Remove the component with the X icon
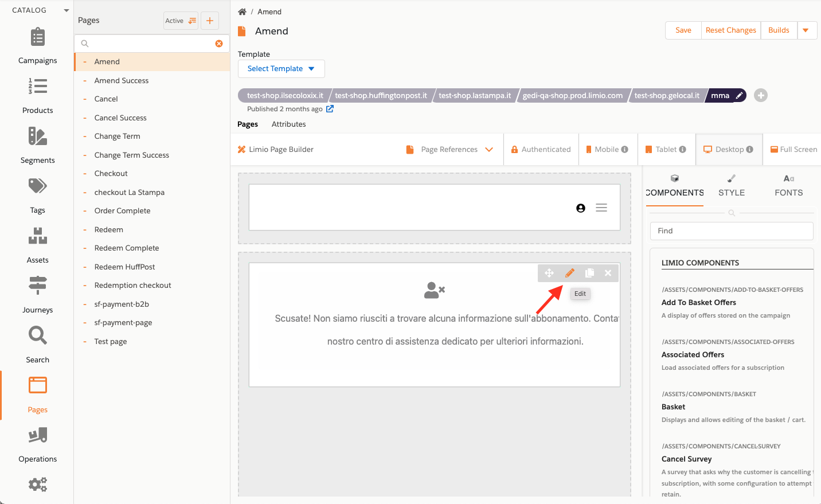Image resolution: width=821 pixels, height=504 pixels. click(x=608, y=273)
